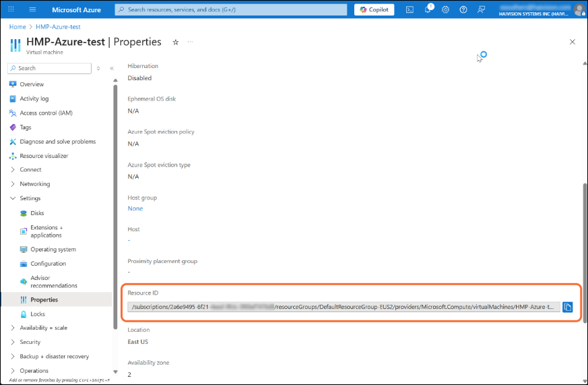Open the Disks menu item
The width and height of the screenshot is (588, 385).
(x=37, y=213)
